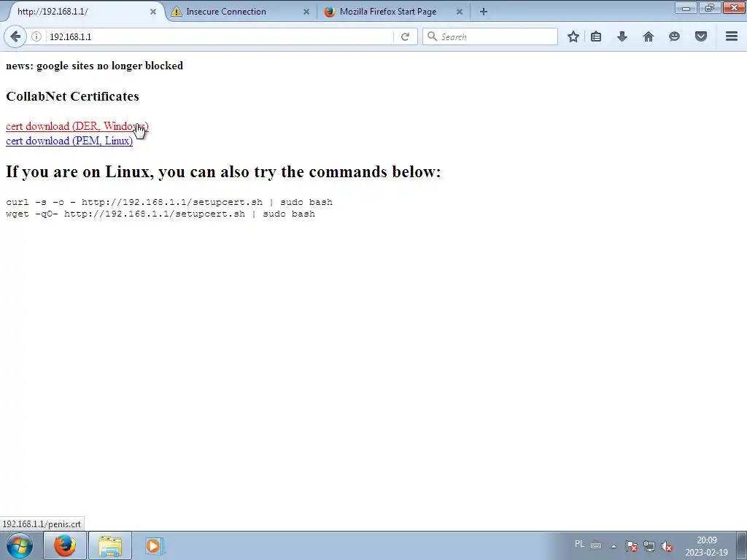747x560 pixels.
Task: Open a new tab with plus button
Action: (483, 12)
